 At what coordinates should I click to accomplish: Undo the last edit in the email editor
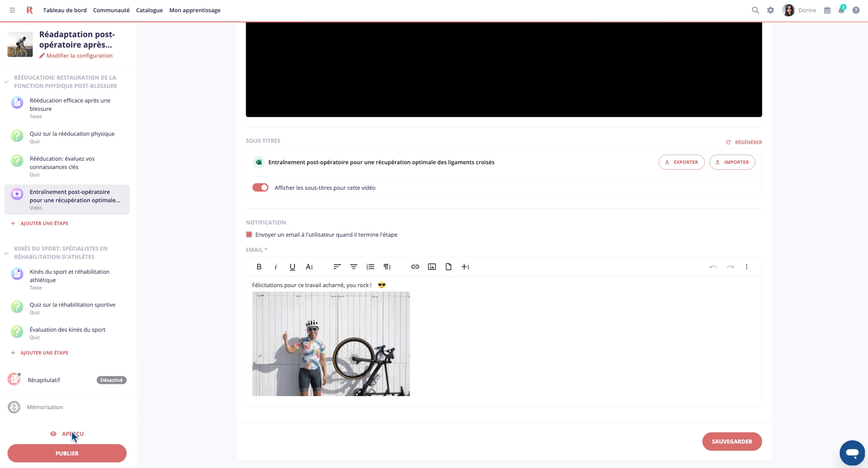(713, 267)
